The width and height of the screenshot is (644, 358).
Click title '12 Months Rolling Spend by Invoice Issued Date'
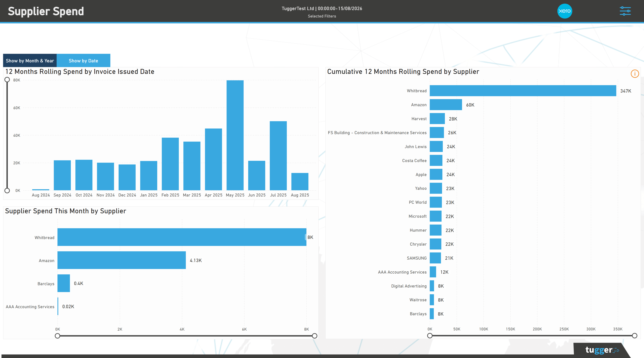click(x=80, y=72)
